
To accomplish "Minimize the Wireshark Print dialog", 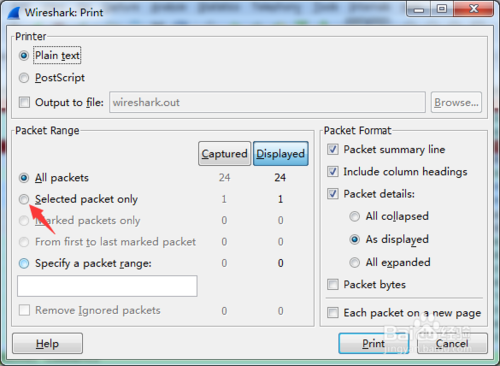I will point(419,9).
